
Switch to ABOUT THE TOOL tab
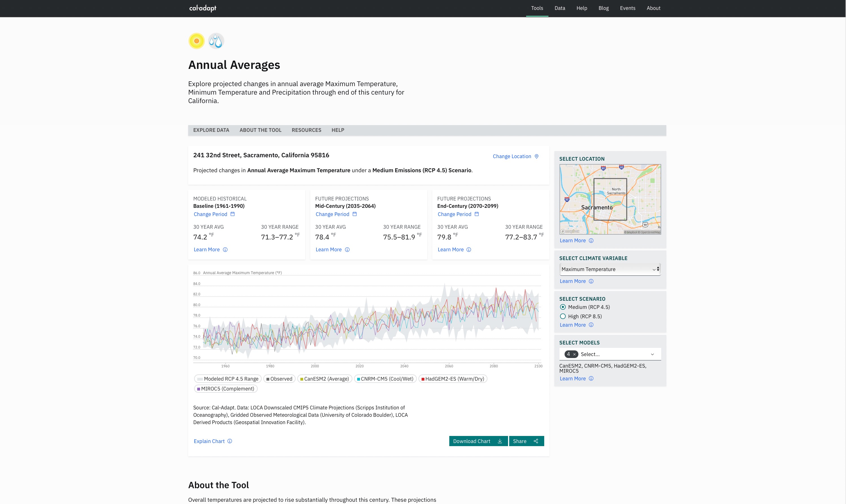tap(260, 130)
